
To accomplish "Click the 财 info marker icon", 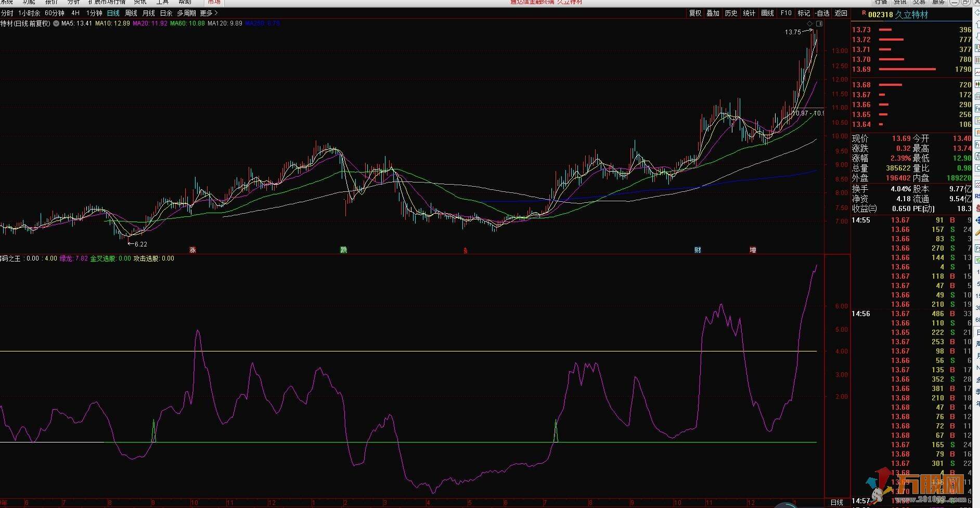I will coord(698,250).
